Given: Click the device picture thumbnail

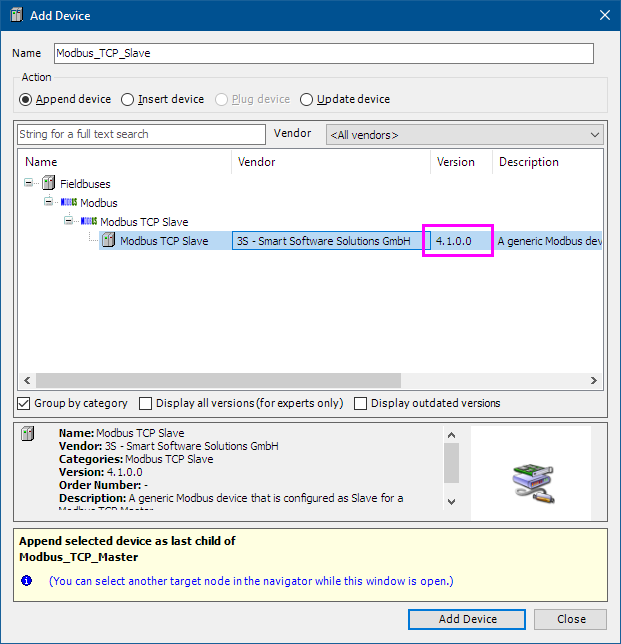Looking at the screenshot, I should coord(533,483).
